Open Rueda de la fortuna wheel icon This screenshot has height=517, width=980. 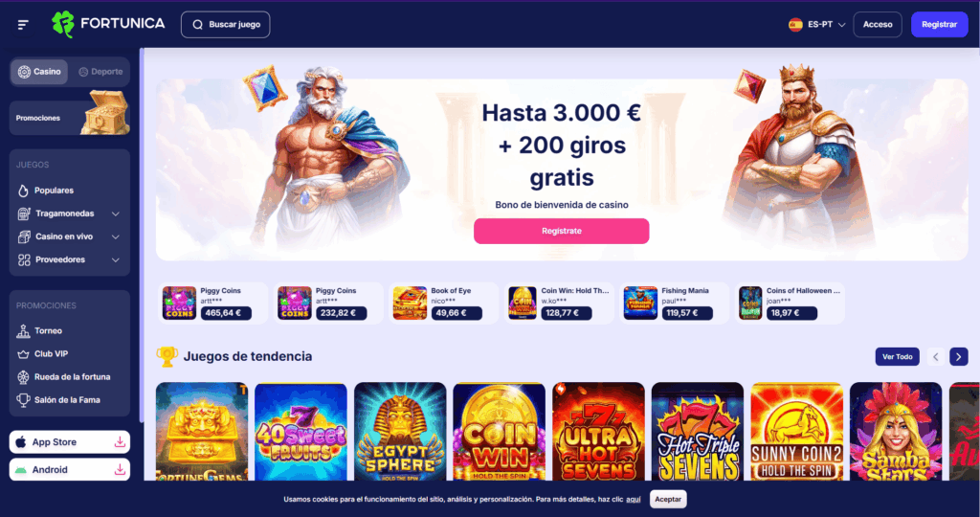(x=23, y=377)
